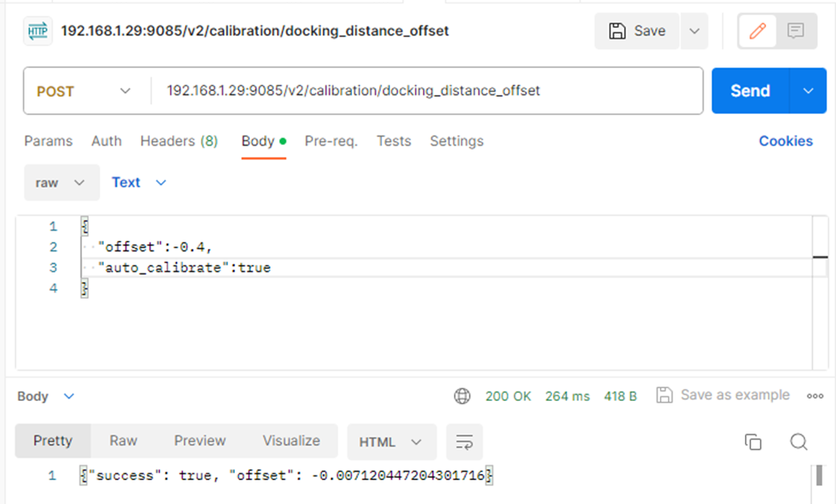This screenshot has width=836, height=504.
Task: Open the comments icon
Action: pyautogui.click(x=796, y=31)
